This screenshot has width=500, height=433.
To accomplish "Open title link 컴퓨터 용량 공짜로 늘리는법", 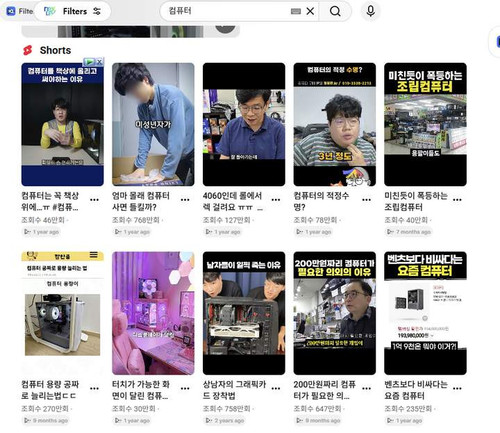I will point(50,390).
